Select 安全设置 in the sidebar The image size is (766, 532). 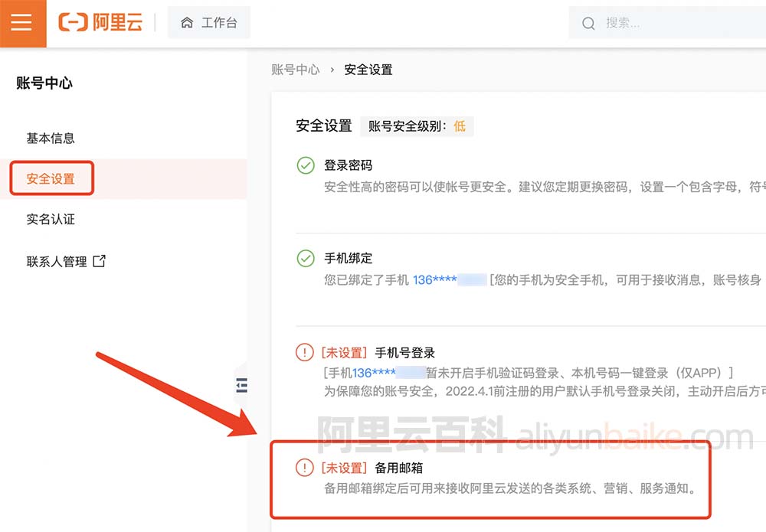[51, 179]
